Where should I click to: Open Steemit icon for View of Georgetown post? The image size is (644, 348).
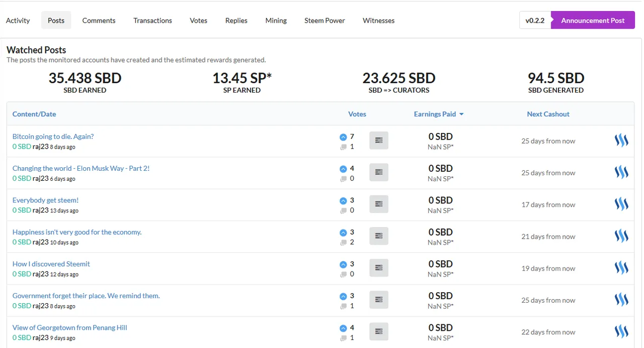point(621,331)
